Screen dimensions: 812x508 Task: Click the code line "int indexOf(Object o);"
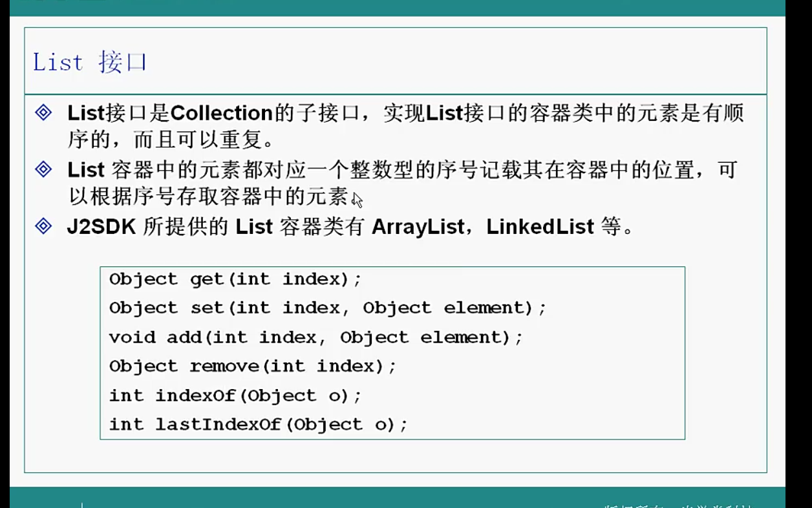pyautogui.click(x=235, y=396)
